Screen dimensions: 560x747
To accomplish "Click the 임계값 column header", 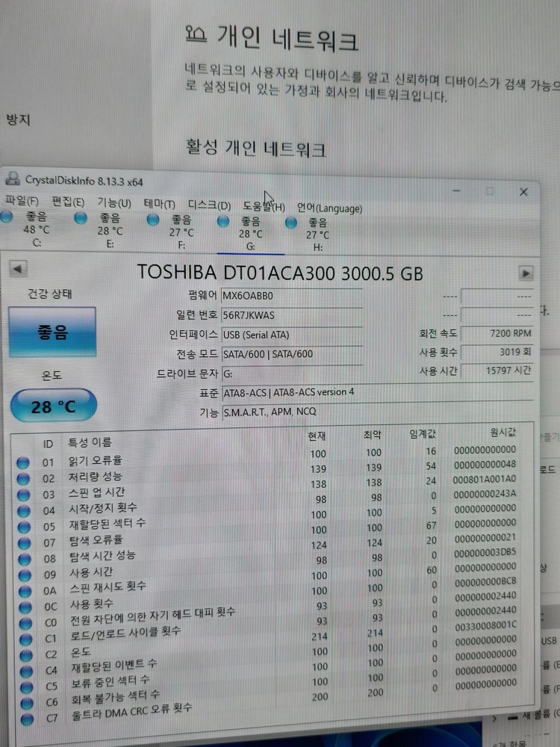I will (423, 434).
